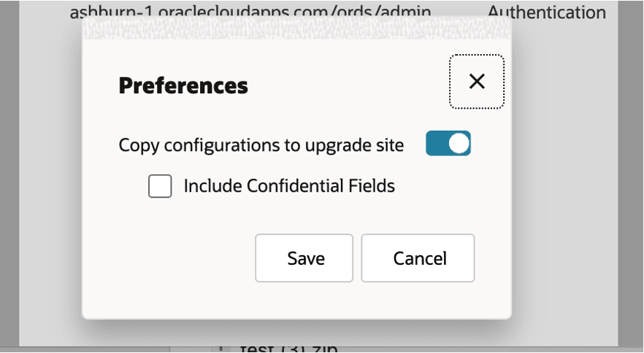Toggle off Copy configurations to upgrade site
The image size is (644, 353).
pos(448,144)
